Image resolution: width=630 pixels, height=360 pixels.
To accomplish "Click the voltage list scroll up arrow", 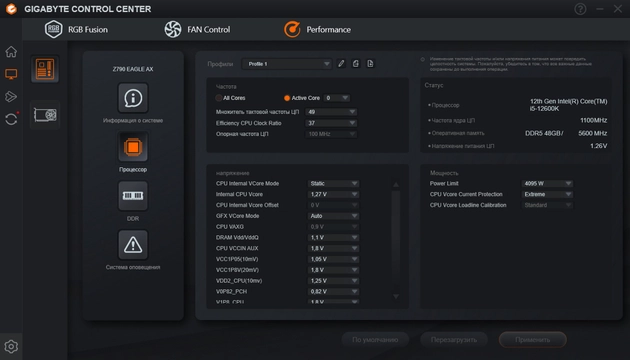I will click(x=396, y=184).
